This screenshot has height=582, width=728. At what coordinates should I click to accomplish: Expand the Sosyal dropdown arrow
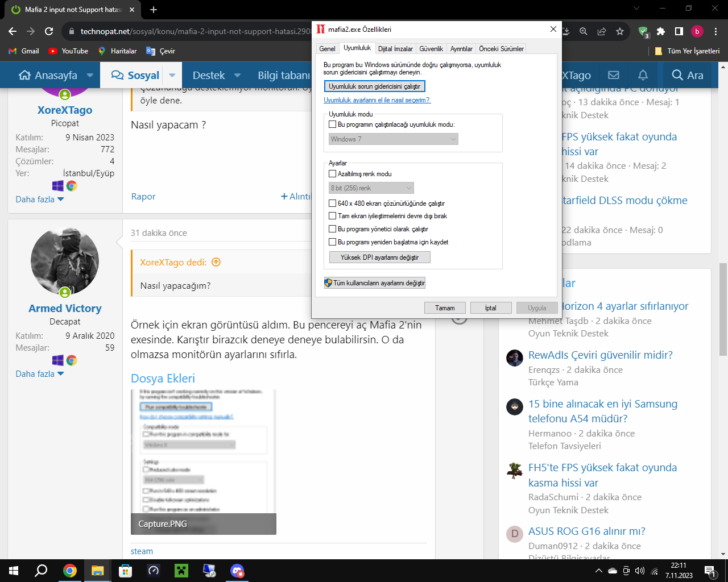pos(172,75)
